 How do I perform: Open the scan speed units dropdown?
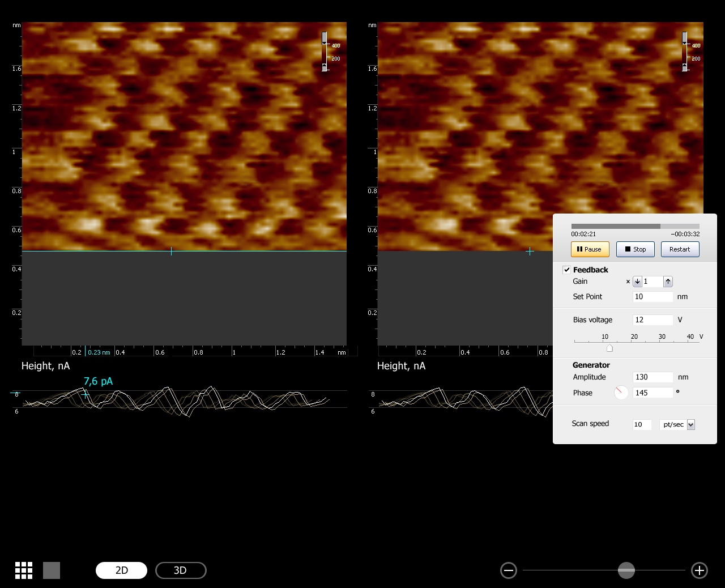pyautogui.click(x=690, y=425)
